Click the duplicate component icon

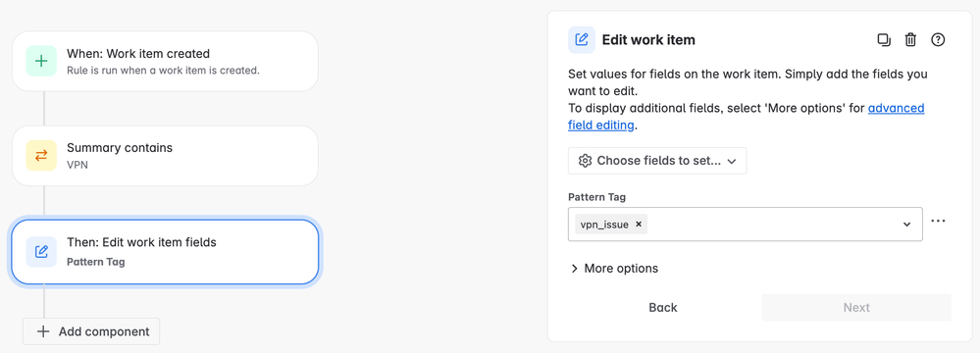coord(884,40)
